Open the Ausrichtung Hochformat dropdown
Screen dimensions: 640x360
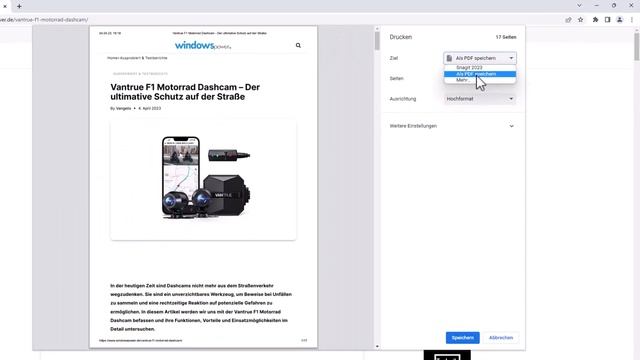[480, 99]
